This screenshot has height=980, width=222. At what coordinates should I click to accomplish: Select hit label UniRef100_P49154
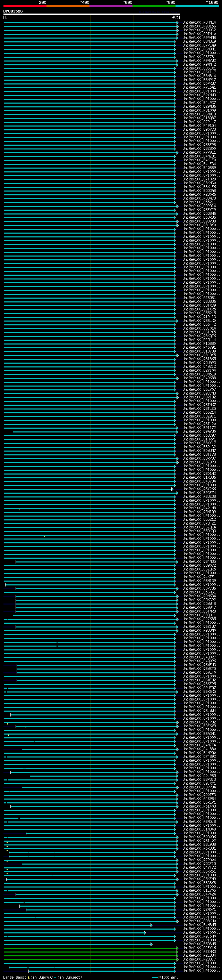pos(199,125)
